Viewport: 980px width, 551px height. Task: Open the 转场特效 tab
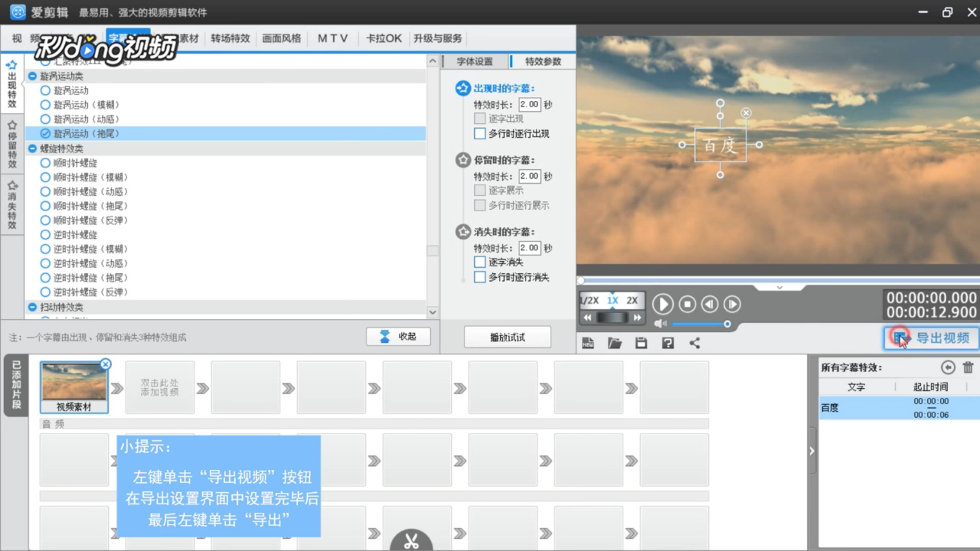pyautogui.click(x=230, y=38)
